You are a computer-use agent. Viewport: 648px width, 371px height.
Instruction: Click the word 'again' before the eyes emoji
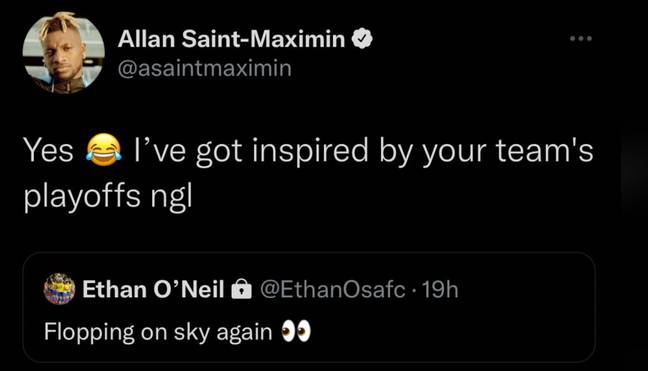(244, 333)
